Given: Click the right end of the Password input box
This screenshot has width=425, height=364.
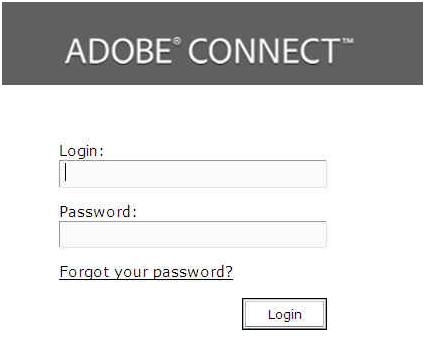Looking at the screenshot, I should coord(318,235).
